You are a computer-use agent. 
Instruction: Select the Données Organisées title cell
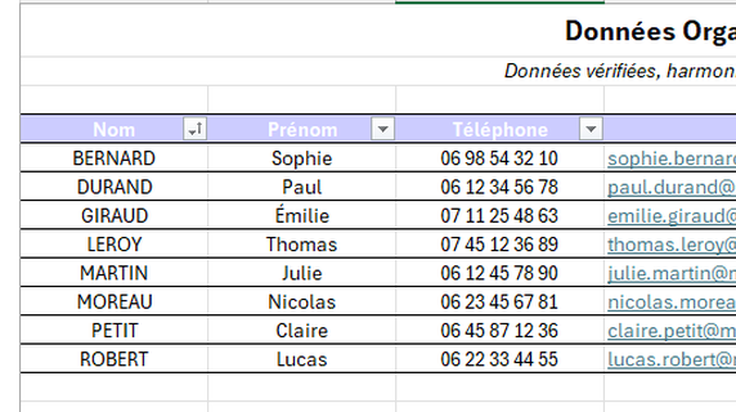(x=650, y=31)
